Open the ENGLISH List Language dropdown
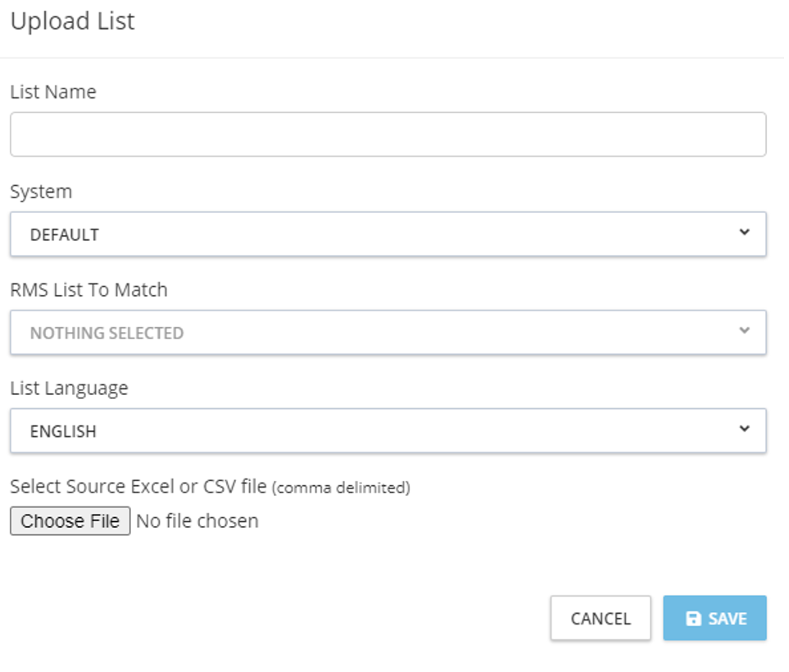The image size is (789, 672). click(x=388, y=431)
